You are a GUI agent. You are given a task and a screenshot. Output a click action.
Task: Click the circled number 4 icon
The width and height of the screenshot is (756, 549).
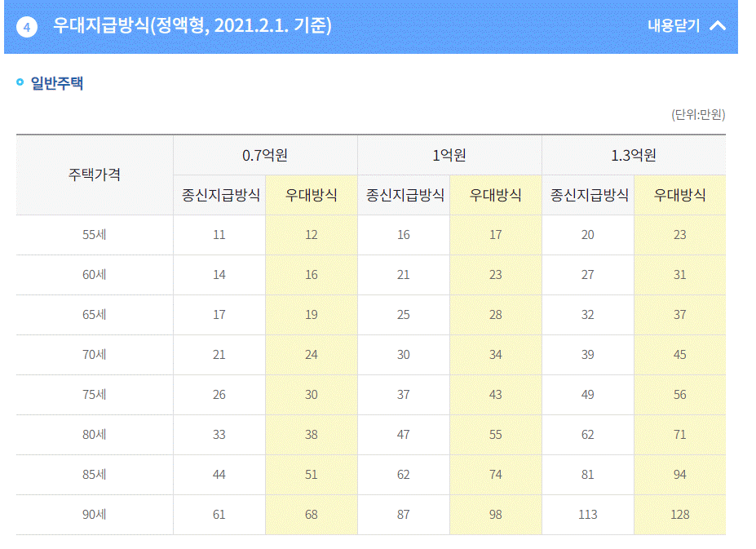[27, 27]
